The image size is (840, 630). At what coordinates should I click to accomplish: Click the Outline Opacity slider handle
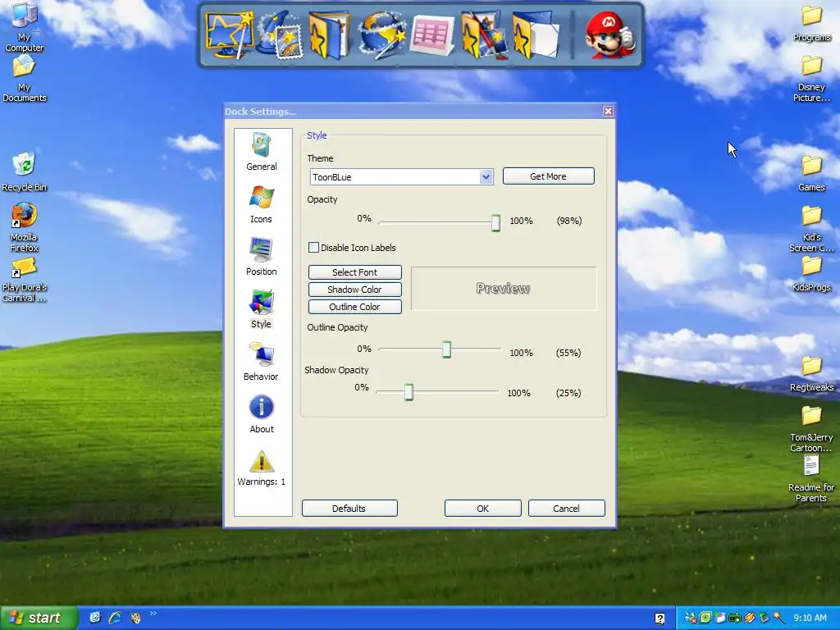tap(446, 349)
